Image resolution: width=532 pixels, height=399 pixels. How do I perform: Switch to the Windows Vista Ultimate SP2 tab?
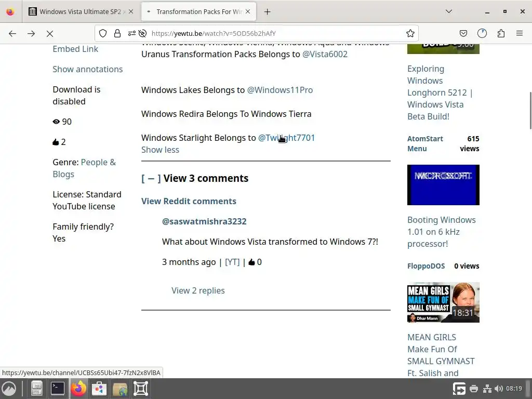(x=81, y=11)
